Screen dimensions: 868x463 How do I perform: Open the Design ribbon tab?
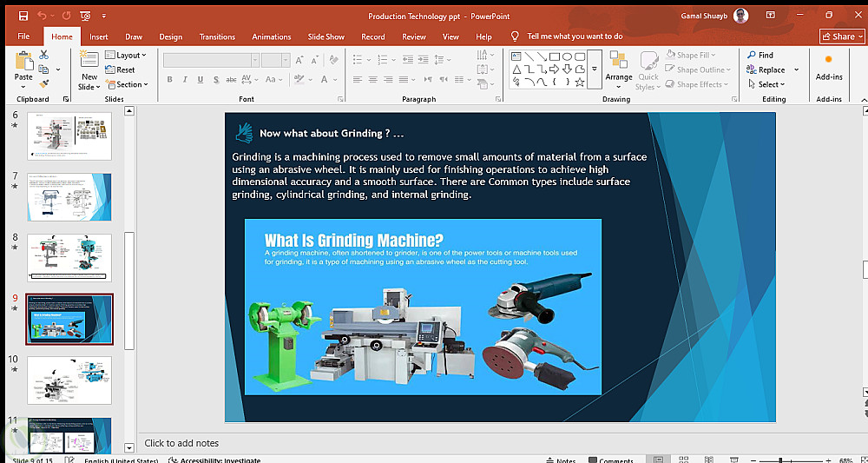(171, 36)
